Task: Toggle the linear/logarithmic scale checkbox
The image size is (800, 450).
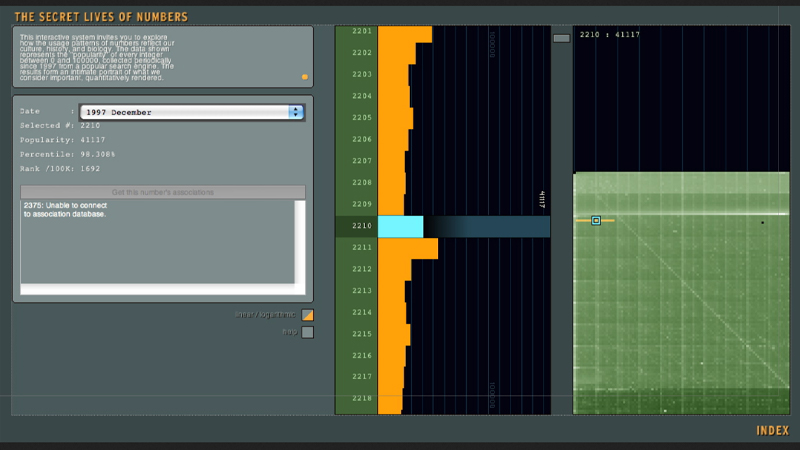Action: pos(308,315)
